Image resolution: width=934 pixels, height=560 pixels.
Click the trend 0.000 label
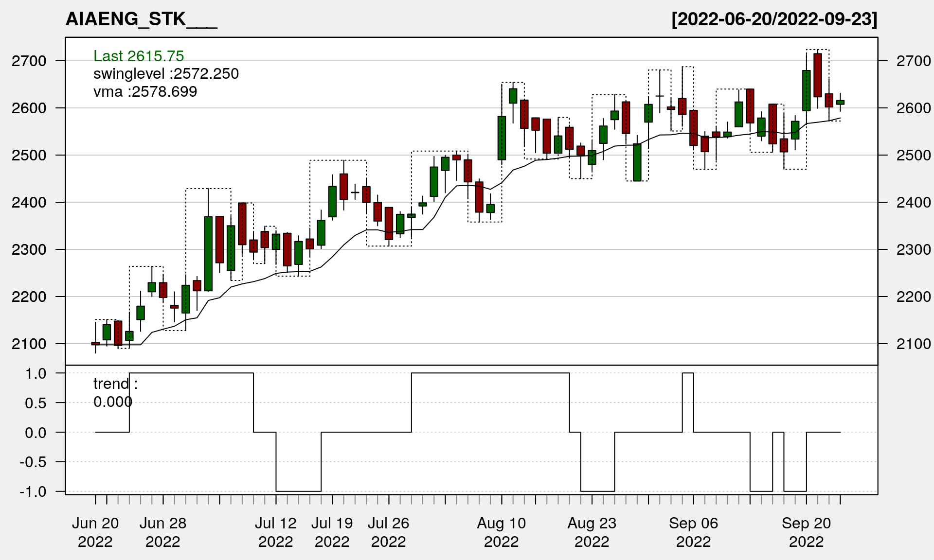click(x=115, y=392)
